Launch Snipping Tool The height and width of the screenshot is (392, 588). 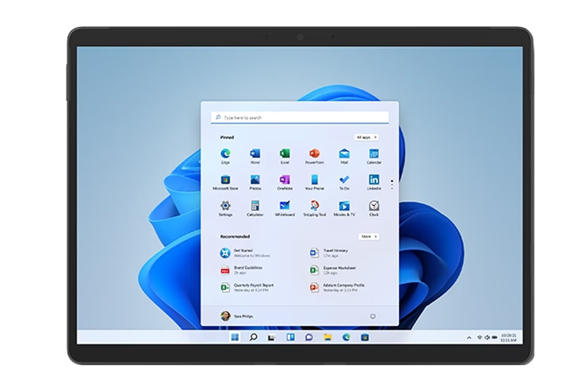tap(314, 208)
